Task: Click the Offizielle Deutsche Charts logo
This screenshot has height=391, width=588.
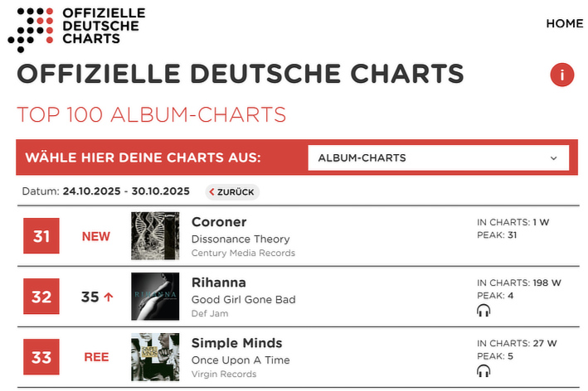Action: (x=76, y=27)
